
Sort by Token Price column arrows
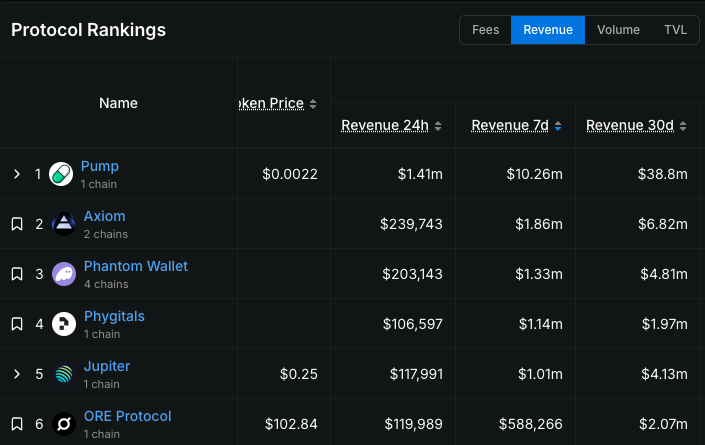click(313, 104)
